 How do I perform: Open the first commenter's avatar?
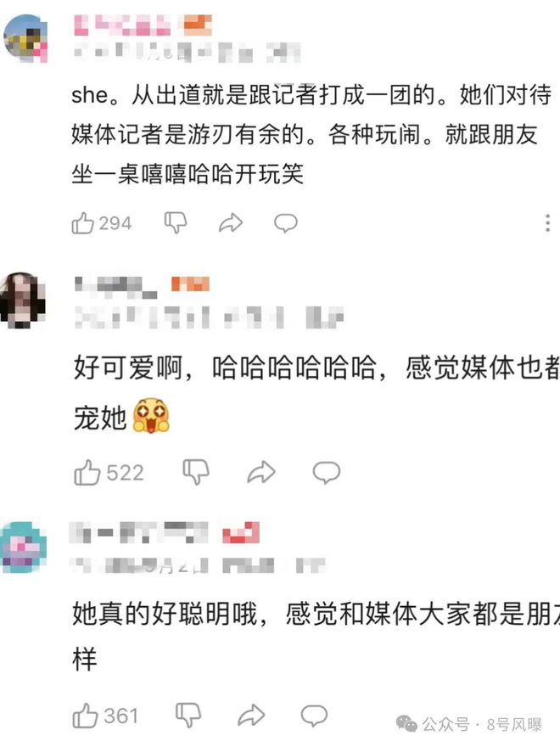click(x=25, y=38)
